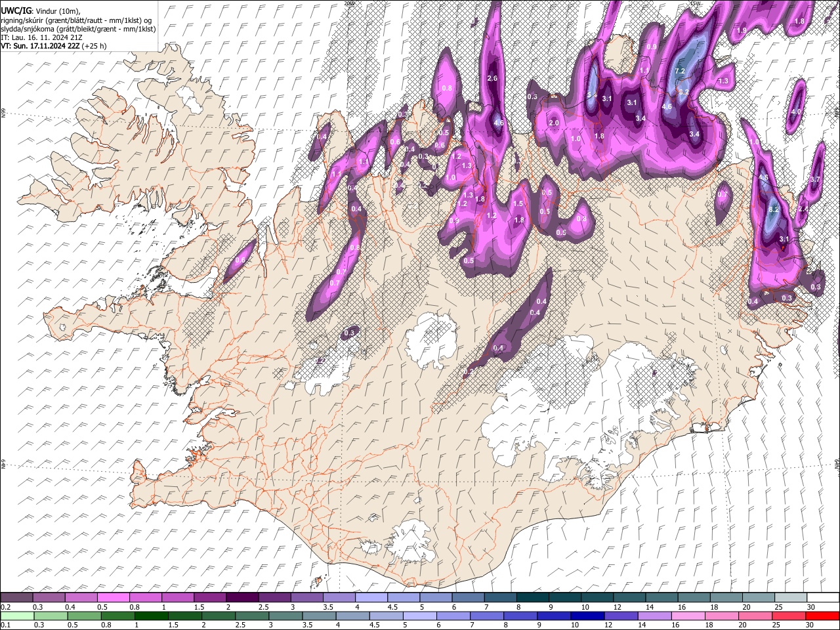Image resolution: width=840 pixels, height=630 pixels.
Task: Click the 4.0 precipitation value in the northeast
Action: (796, 112)
